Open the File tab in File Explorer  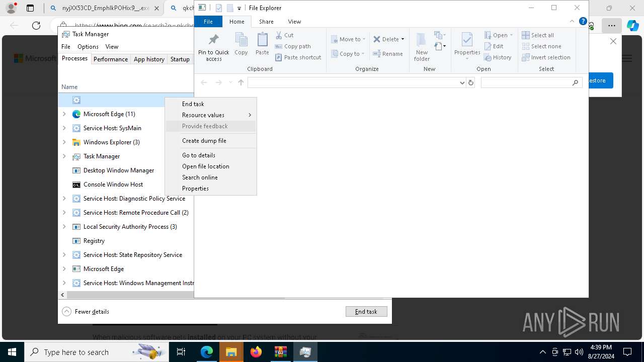[208, 22]
